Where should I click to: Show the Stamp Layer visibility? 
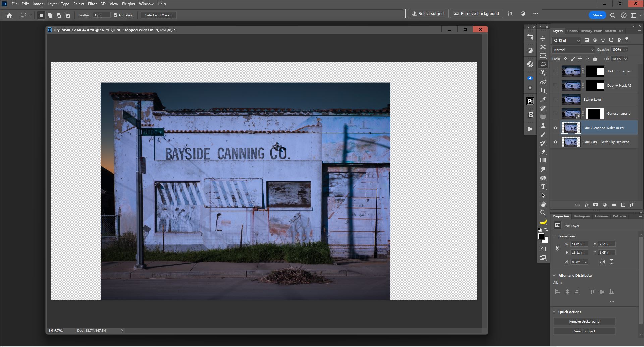pos(555,100)
